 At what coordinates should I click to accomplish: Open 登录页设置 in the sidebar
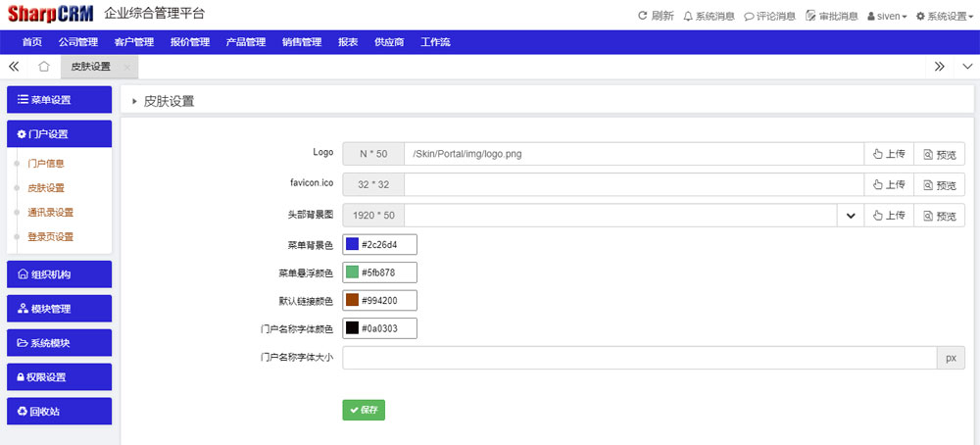pyautogui.click(x=51, y=236)
